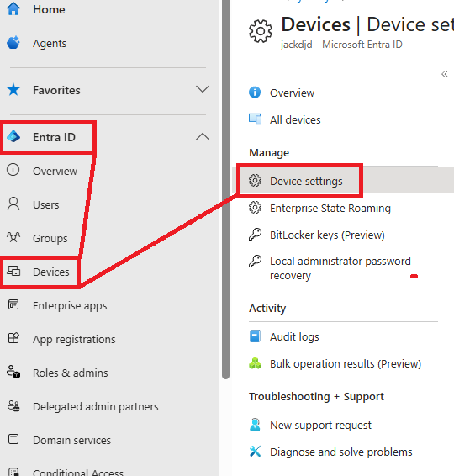Click the All devices icon
This screenshot has width=454, height=476.
(255, 119)
